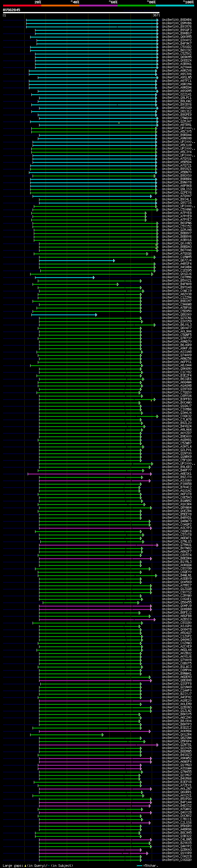This screenshot has width=197, height=868.
Task: Click the cyan alignment bar for UniRef100_B9DHR4
Action: [92, 20]
